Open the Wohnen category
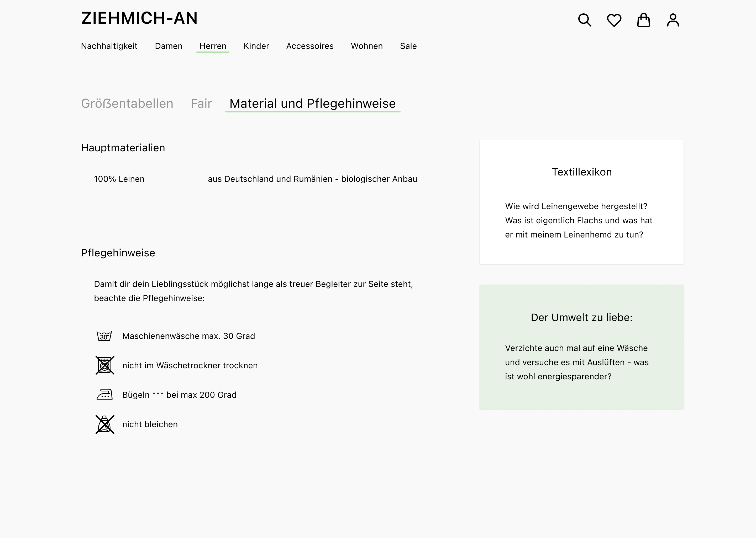This screenshot has height=538, width=756. click(x=367, y=46)
